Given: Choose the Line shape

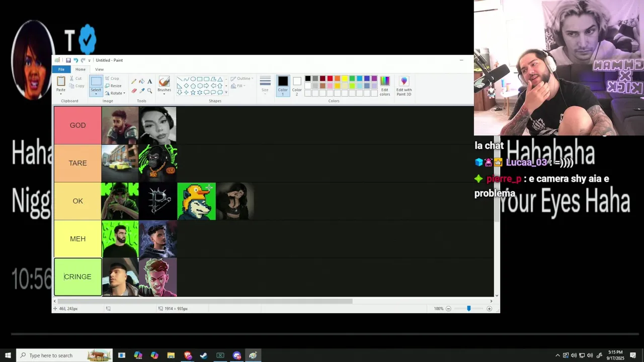Looking at the screenshot, I should tap(180, 79).
